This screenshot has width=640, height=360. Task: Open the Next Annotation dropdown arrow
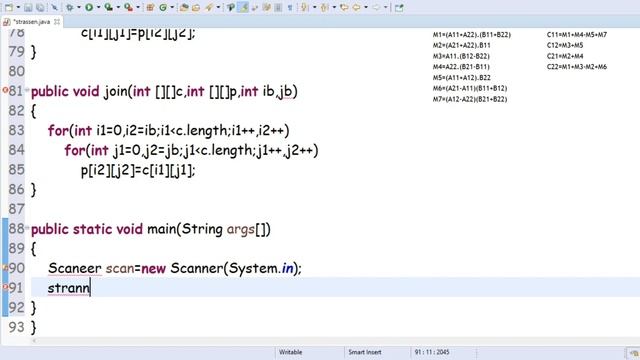(314, 7)
